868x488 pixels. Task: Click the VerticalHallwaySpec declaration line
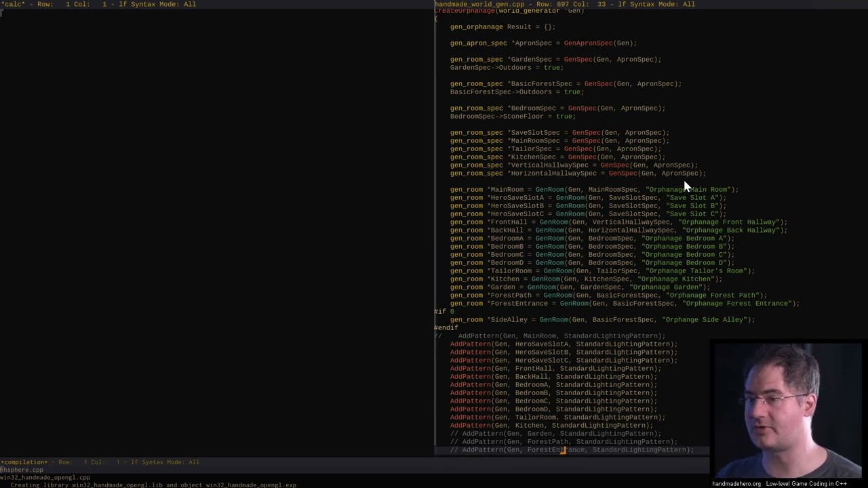pyautogui.click(x=574, y=165)
